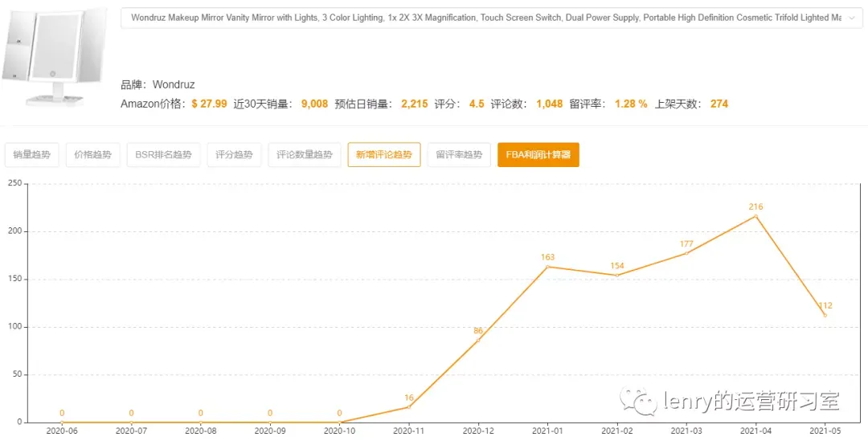868x441 pixels.
Task: Click the 2020-12 data point labeled 86
Action: (x=478, y=341)
